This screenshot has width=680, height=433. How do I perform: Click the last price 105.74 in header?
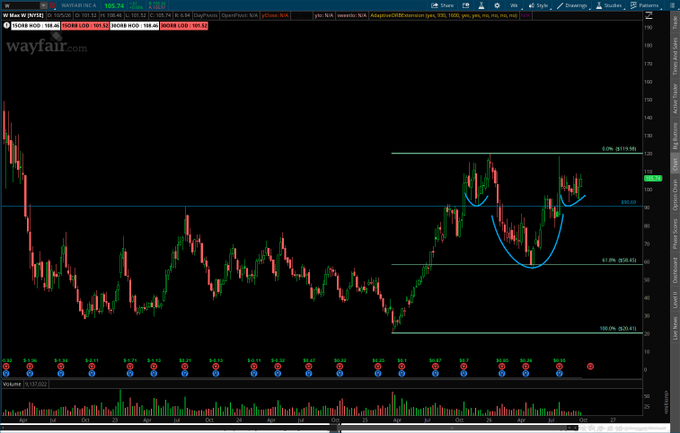pos(114,6)
